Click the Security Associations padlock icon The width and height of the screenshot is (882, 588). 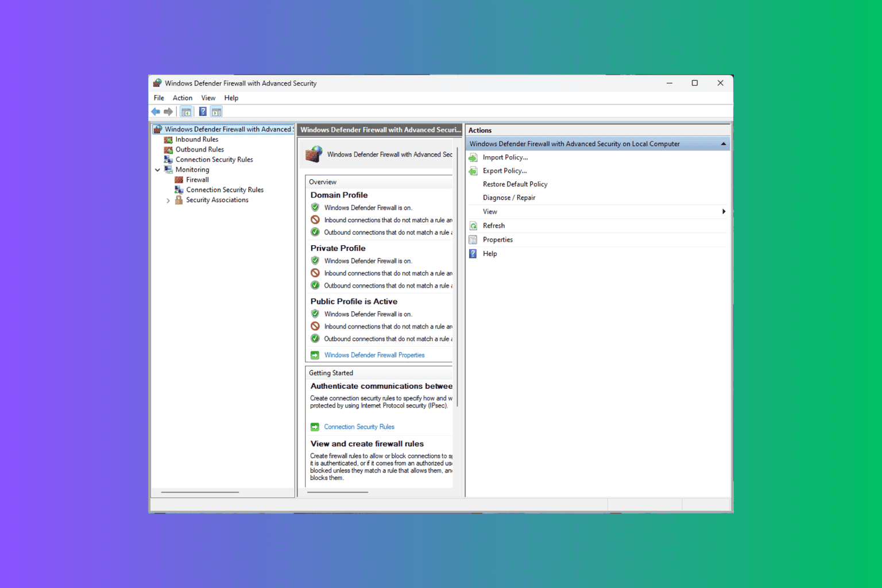(x=179, y=200)
